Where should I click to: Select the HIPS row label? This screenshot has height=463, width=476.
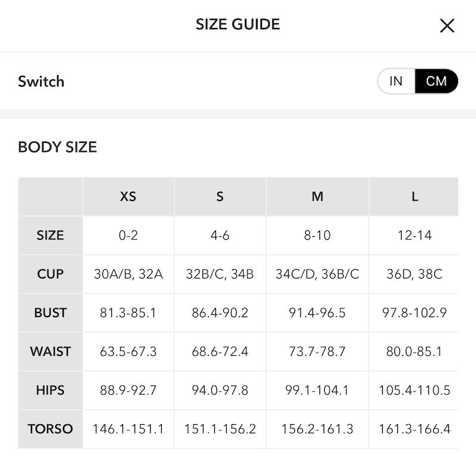[50, 390]
